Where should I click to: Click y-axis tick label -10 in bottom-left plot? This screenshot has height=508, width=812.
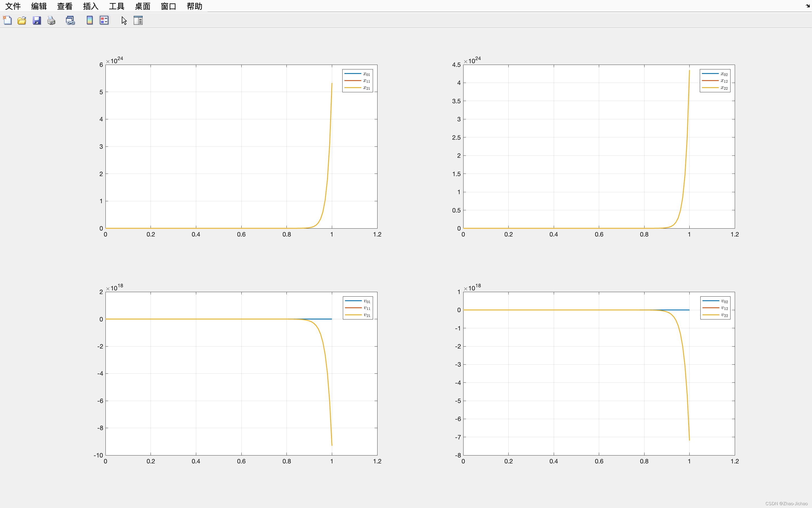click(98, 455)
